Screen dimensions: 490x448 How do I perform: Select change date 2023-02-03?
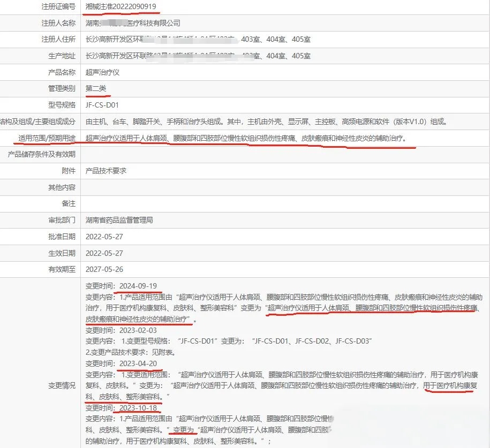pos(138,330)
